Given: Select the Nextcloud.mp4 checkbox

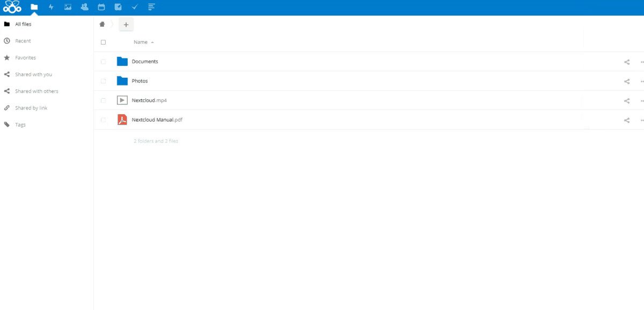Looking at the screenshot, I should (103, 100).
